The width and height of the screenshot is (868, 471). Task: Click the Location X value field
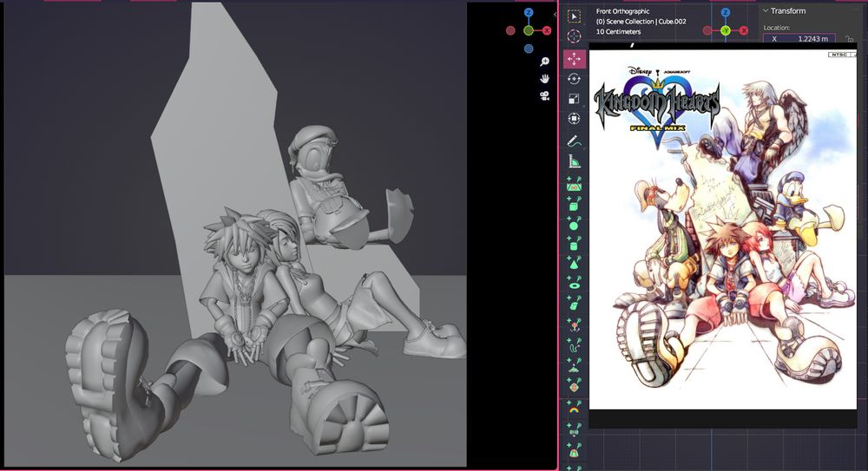tap(799, 39)
